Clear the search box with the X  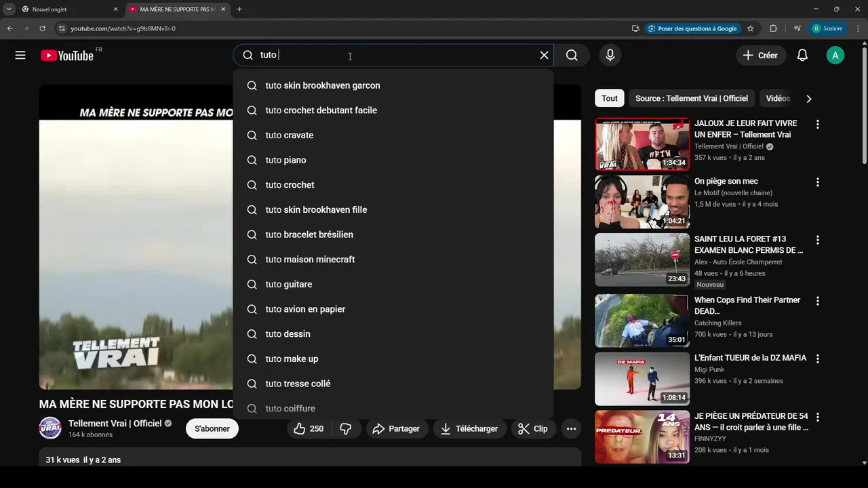[x=544, y=56]
